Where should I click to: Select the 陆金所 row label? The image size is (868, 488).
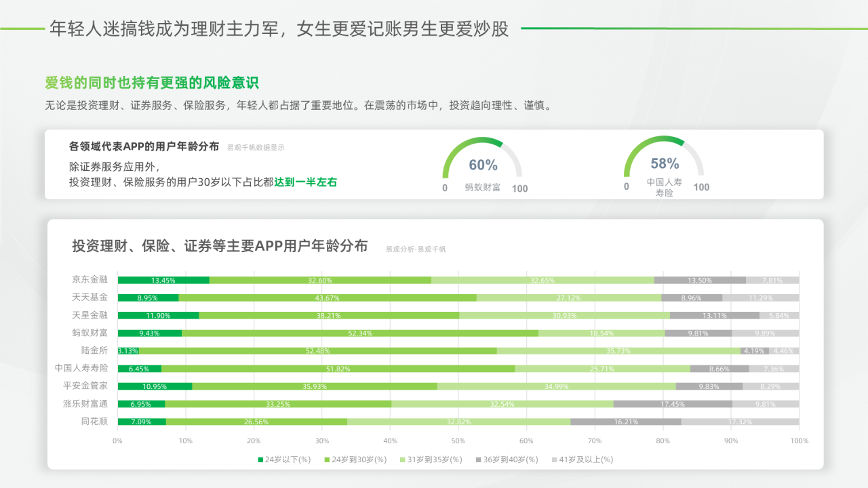point(95,350)
